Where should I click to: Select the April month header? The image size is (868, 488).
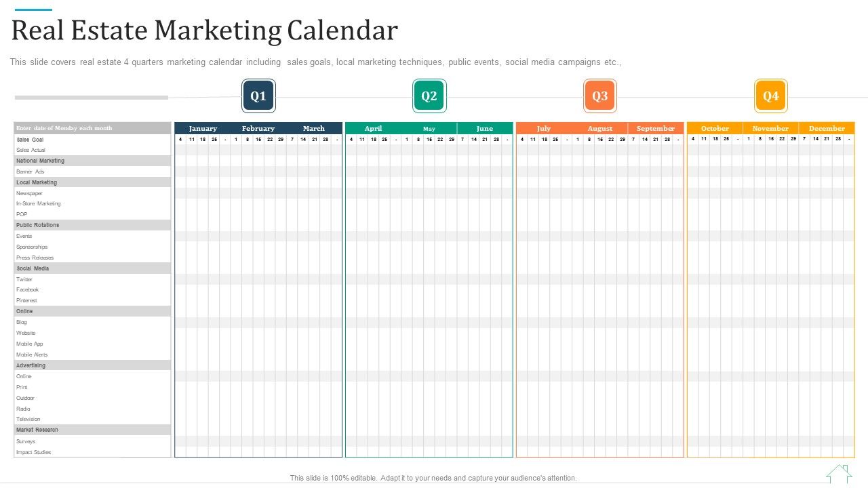(373, 128)
